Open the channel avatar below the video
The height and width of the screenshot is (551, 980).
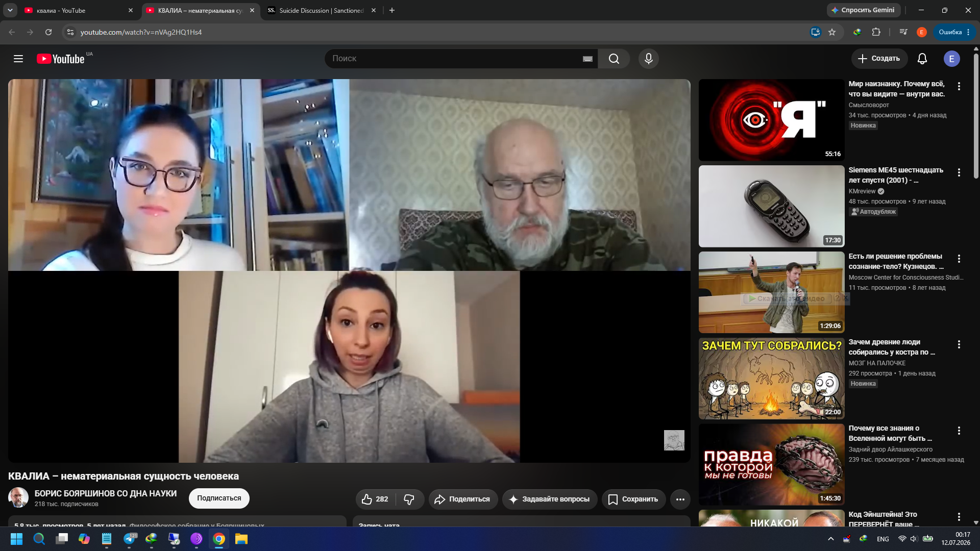[18, 497]
